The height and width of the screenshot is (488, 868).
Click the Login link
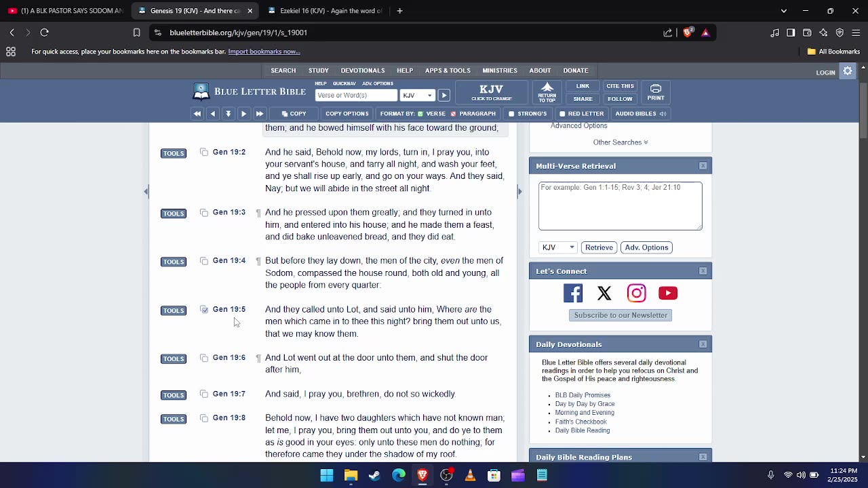(825, 73)
